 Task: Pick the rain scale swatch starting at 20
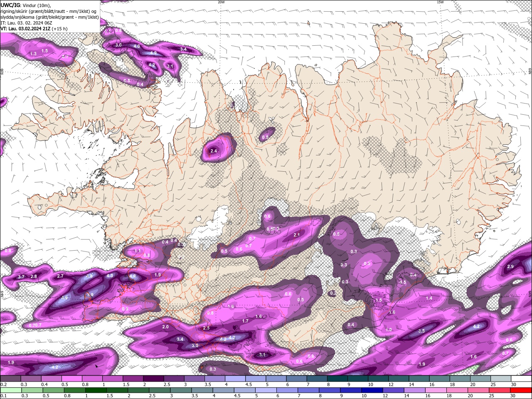click(478, 390)
